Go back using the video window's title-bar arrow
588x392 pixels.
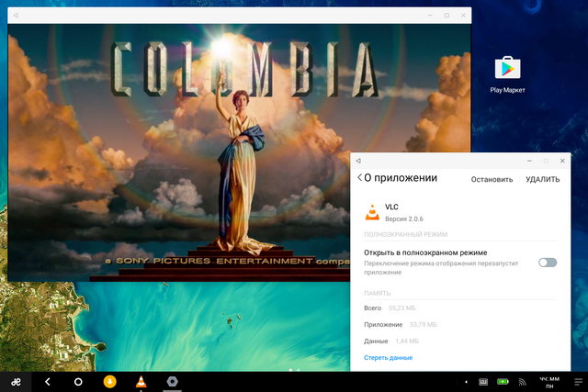16,16
